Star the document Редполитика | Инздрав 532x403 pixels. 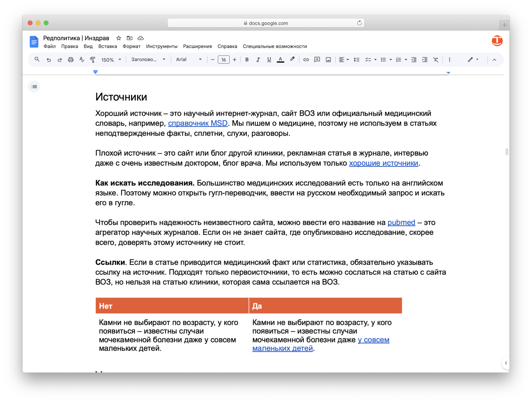pos(119,38)
